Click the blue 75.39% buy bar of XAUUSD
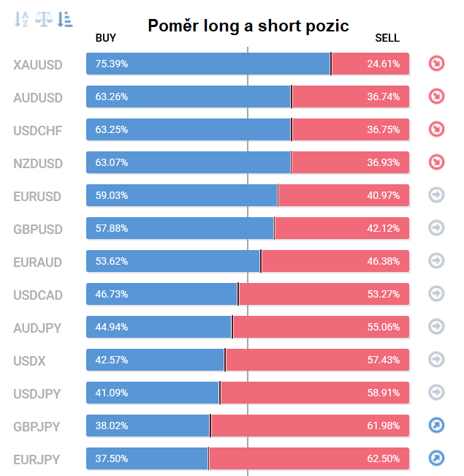The width and height of the screenshot is (464, 476). coord(208,64)
